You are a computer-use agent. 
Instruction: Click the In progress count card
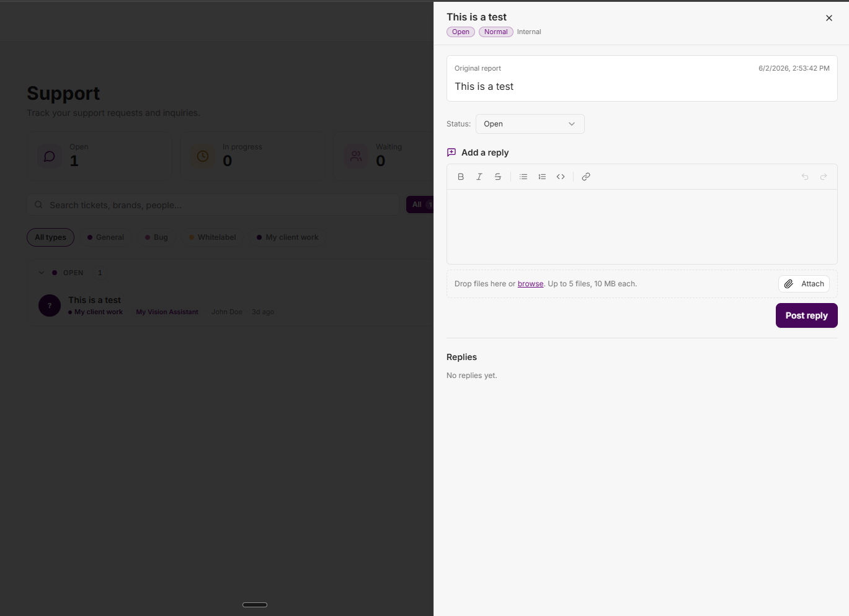252,156
